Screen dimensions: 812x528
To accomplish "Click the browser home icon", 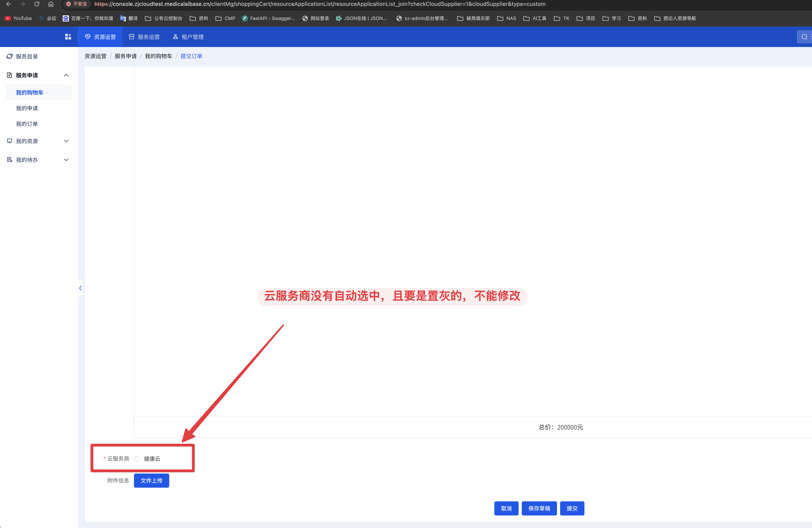I will (51, 4).
